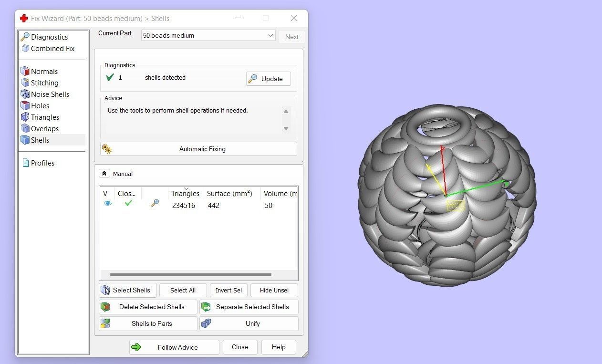Click the zoom-to-shell magnifier in row
The width and height of the screenshot is (602, 364).
pyautogui.click(x=155, y=203)
